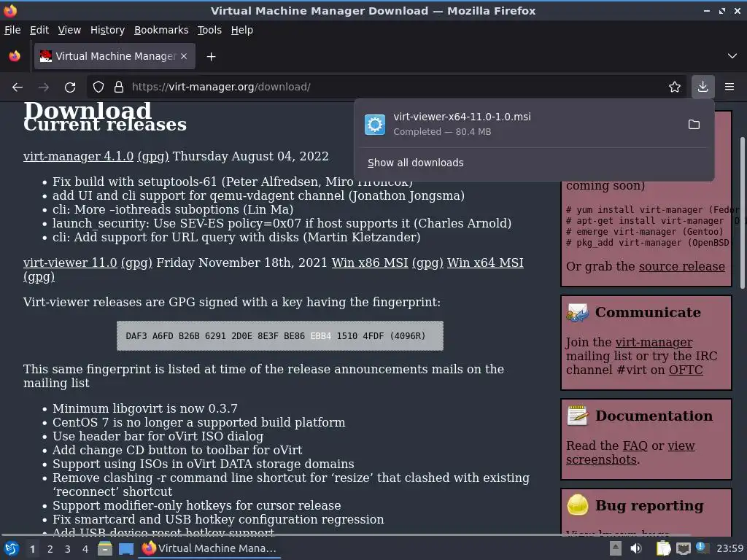Open the network monitor tray icon

tap(683, 548)
